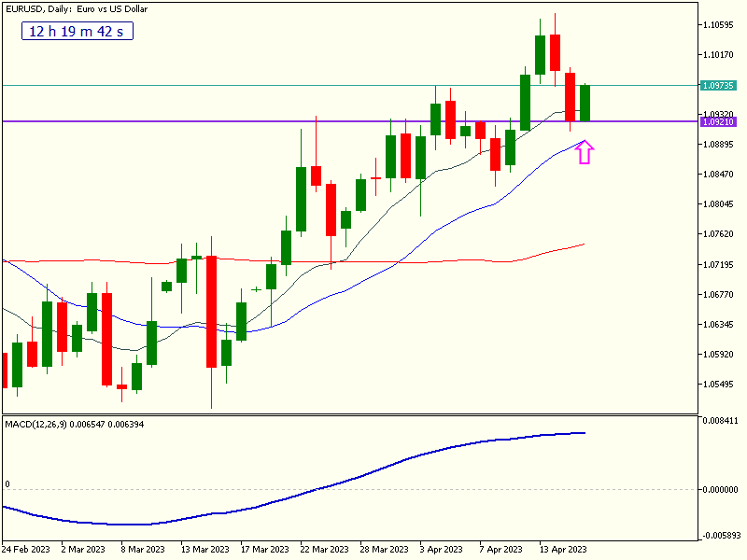Click the green 1.09735 current price tag
This screenshot has height=560, width=747.
pos(717,85)
